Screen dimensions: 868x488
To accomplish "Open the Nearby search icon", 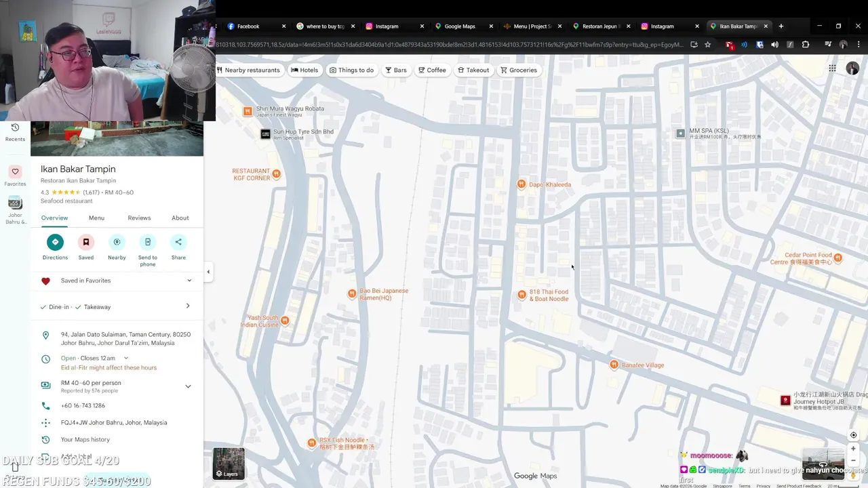I will click(x=117, y=242).
